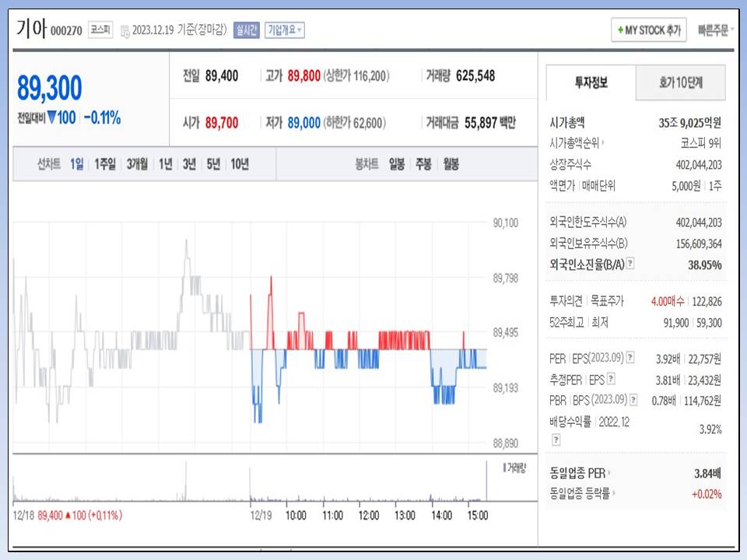Click the 배당수익률 value 3.92%
Viewport: 747px width, 560px height.
tap(710, 429)
